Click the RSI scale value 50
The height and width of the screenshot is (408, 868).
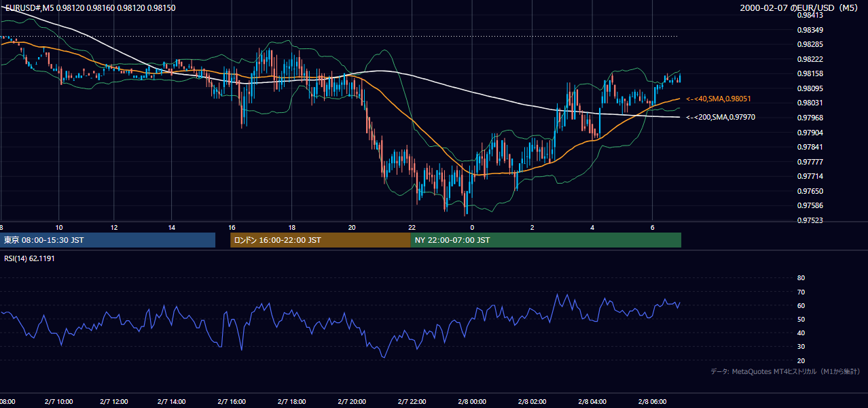[x=801, y=319]
